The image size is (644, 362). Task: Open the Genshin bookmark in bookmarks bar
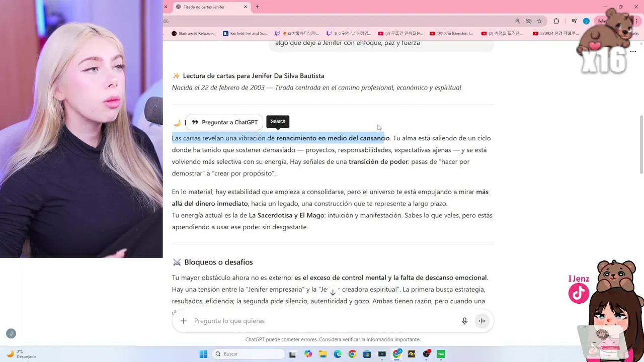tap(451, 34)
